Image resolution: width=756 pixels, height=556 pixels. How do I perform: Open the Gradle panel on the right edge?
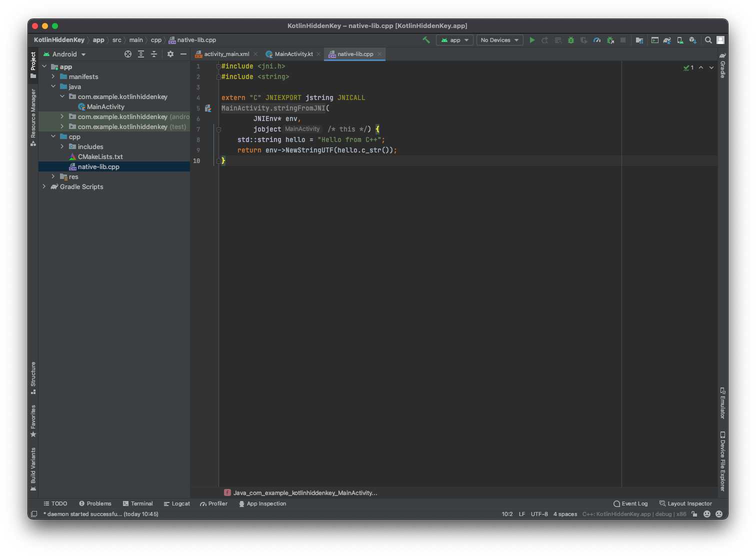click(x=722, y=70)
